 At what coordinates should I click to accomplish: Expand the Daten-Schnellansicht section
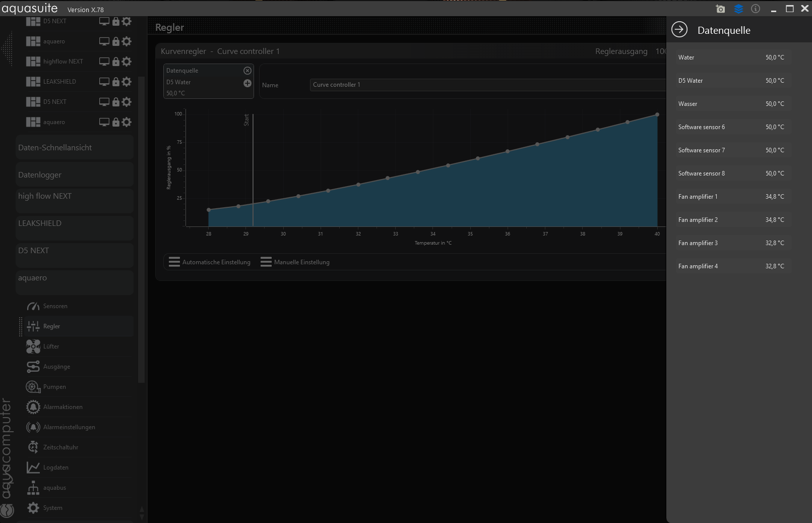coord(75,148)
